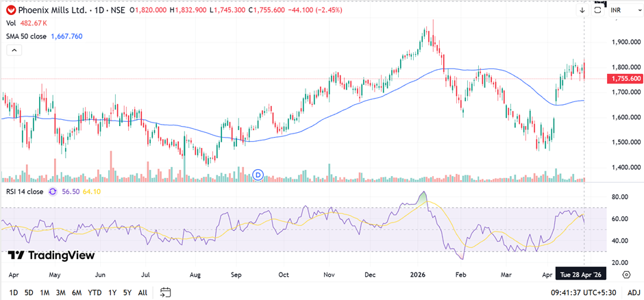Screen dimensions: 644x300
Task: Open the Go to date calendar icon
Action: (x=165, y=292)
